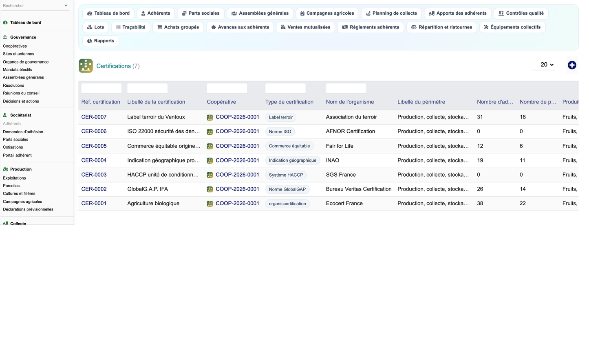
Task: Click the Certifications module icon
Action: pos(86,66)
